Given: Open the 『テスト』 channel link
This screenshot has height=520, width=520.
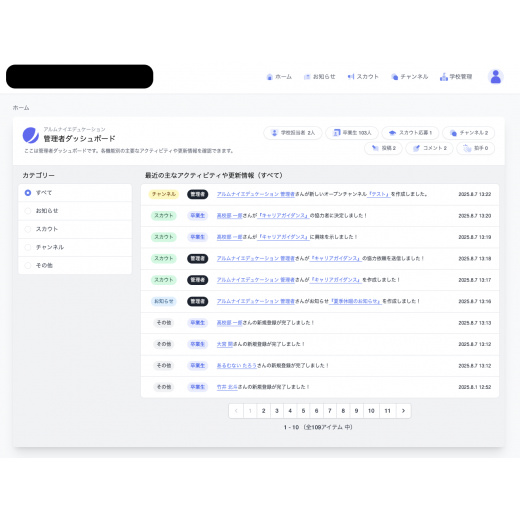Looking at the screenshot, I should tap(379, 194).
